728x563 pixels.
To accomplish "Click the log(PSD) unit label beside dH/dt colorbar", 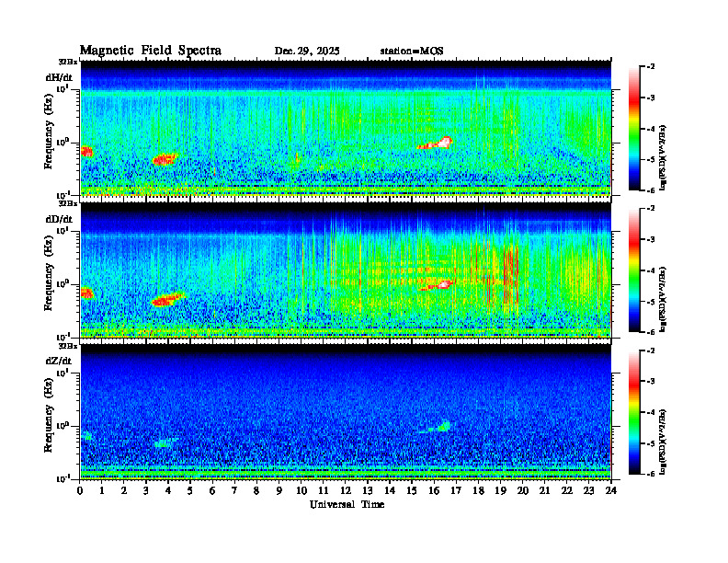I will click(x=663, y=157).
